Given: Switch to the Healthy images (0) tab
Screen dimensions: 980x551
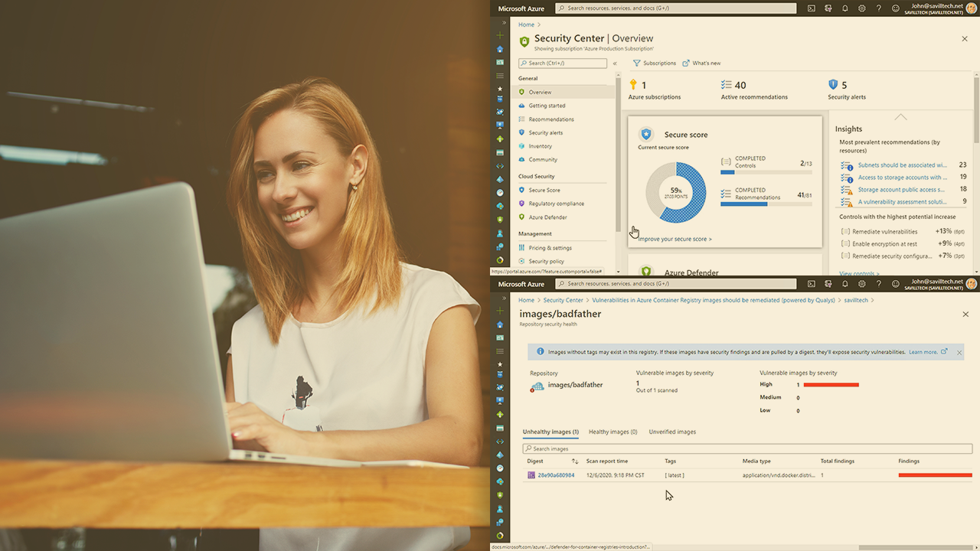Looking at the screenshot, I should [612, 432].
